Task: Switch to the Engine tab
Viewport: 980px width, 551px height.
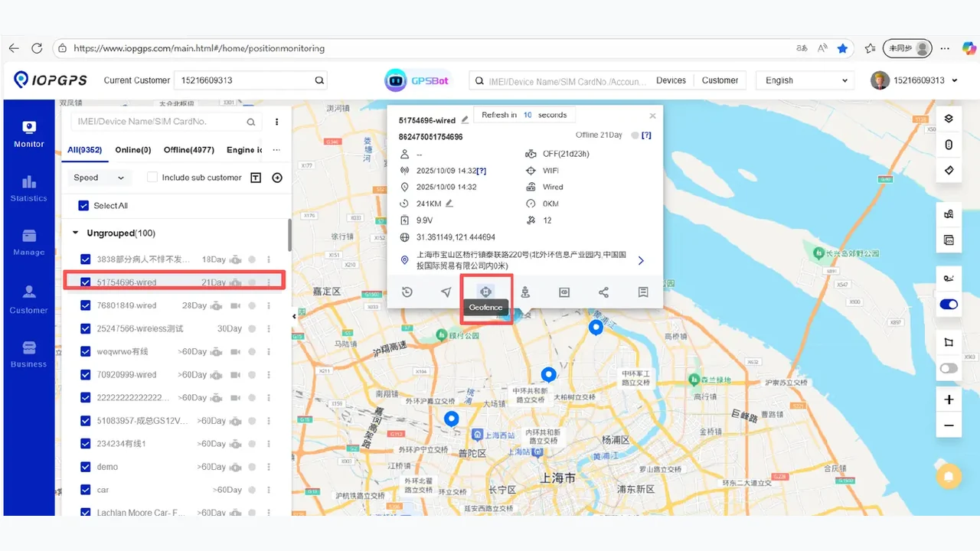Action: [244, 150]
